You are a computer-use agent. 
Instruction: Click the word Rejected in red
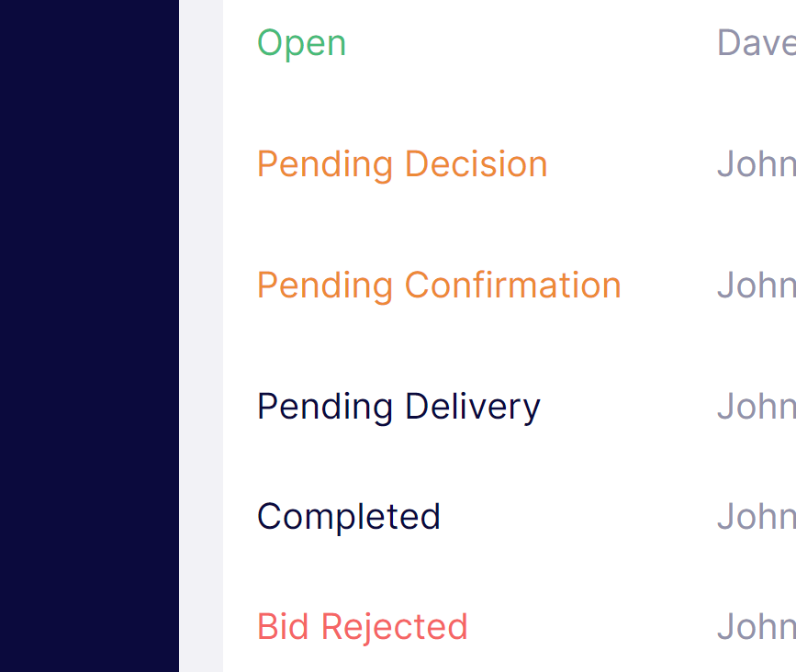click(x=395, y=627)
